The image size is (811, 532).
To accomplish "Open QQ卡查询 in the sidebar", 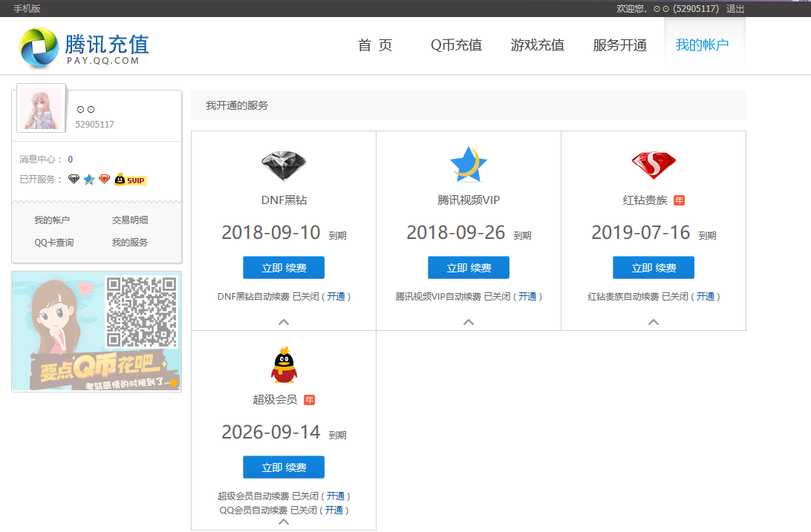I will (x=54, y=242).
